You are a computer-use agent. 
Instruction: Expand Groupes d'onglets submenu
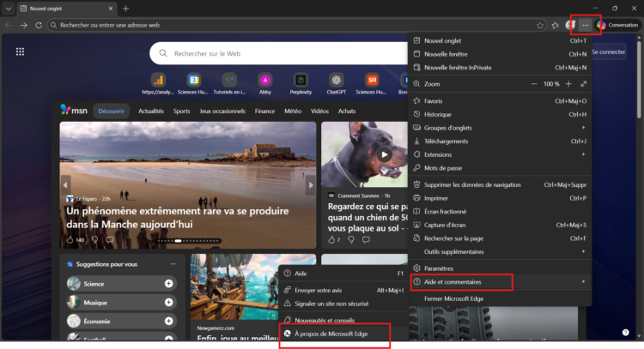[x=501, y=128]
